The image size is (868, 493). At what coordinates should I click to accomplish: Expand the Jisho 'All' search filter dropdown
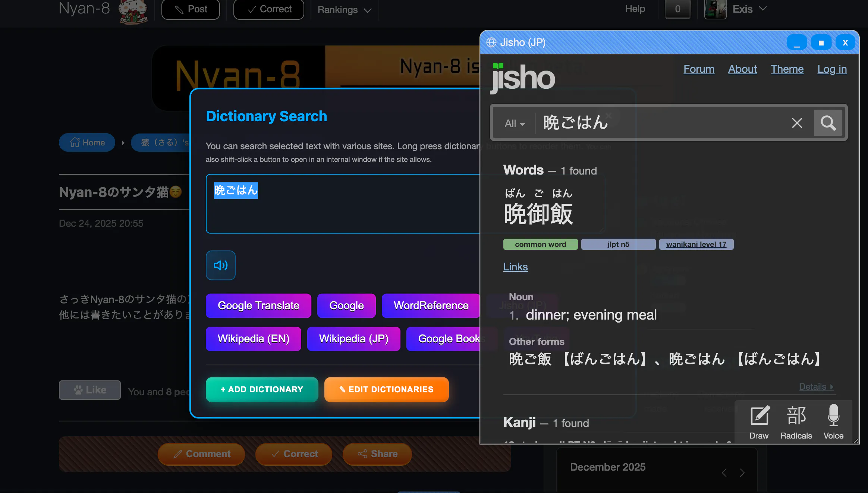(x=515, y=123)
